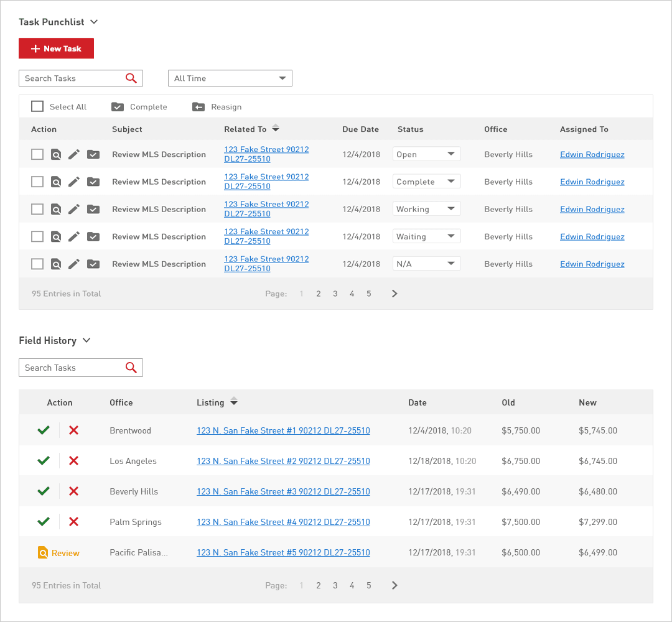Open 123 Fake Street link in the Complete row

point(266,182)
